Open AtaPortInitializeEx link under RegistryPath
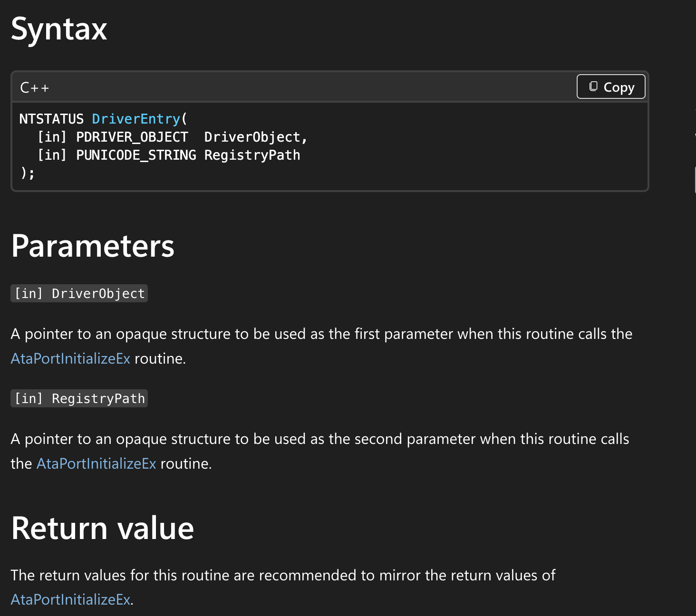 [x=97, y=463]
